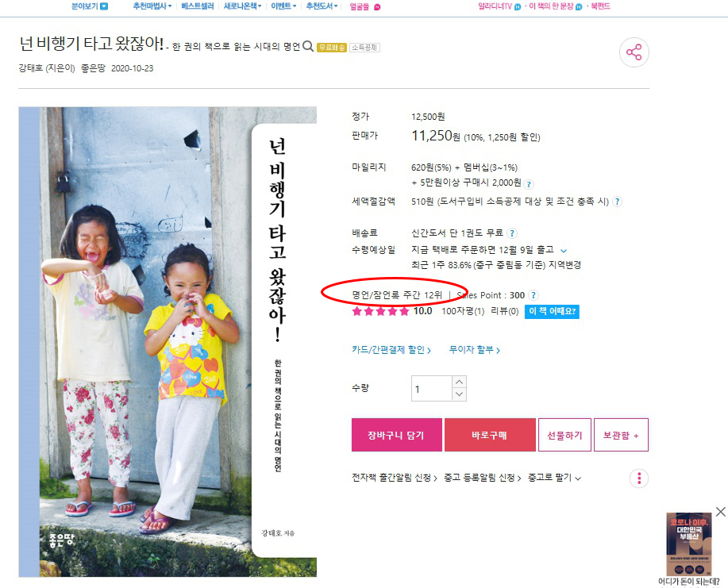The image size is (728, 588).
Task: Expand the delivery date dropdown arrow
Action: click(x=564, y=251)
